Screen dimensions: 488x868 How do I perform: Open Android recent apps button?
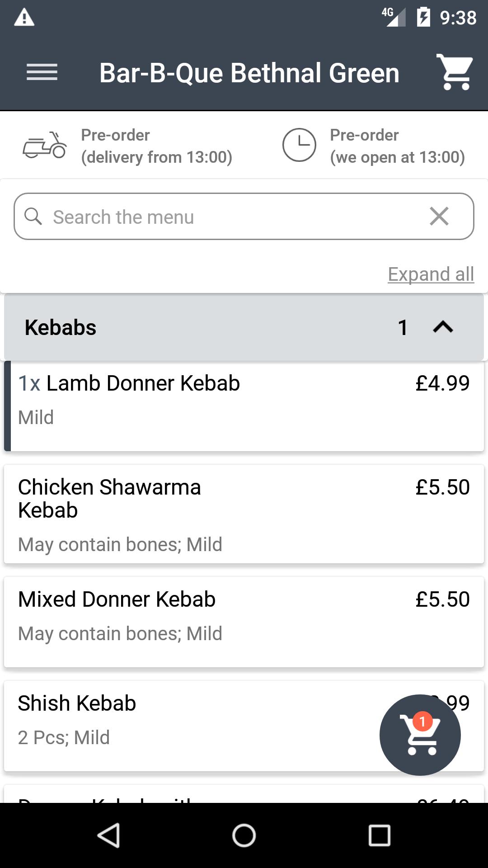379,835
